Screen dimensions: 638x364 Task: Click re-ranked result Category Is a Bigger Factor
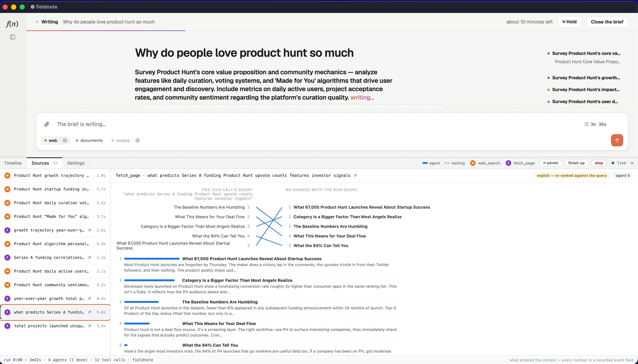(x=347, y=217)
